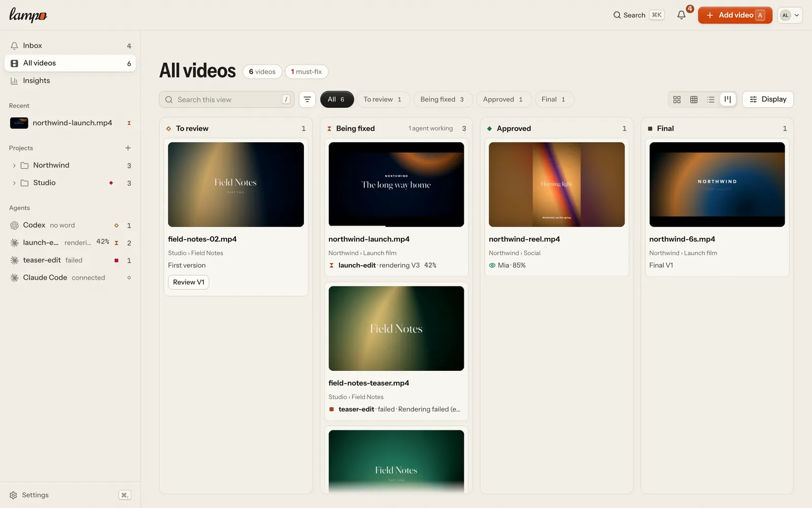Click the Insights chart icon
The height and width of the screenshot is (508, 812).
pos(14,81)
